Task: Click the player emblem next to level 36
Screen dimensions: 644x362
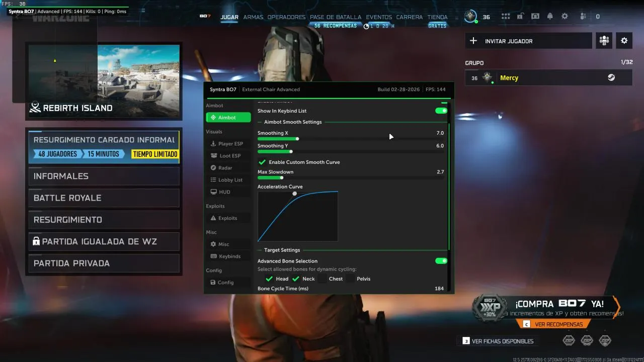Action: coord(471,16)
